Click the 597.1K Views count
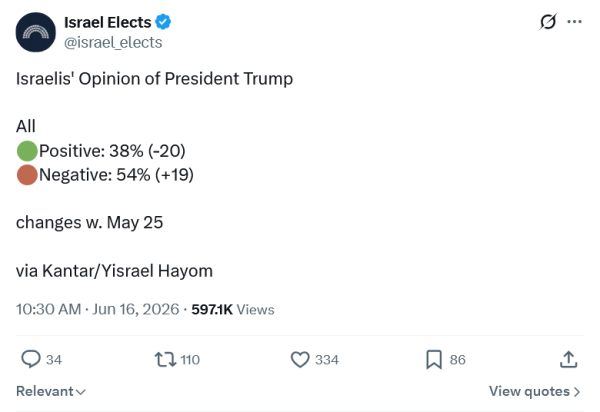Viewport: 600px width, 412px height. pyautogui.click(x=233, y=309)
